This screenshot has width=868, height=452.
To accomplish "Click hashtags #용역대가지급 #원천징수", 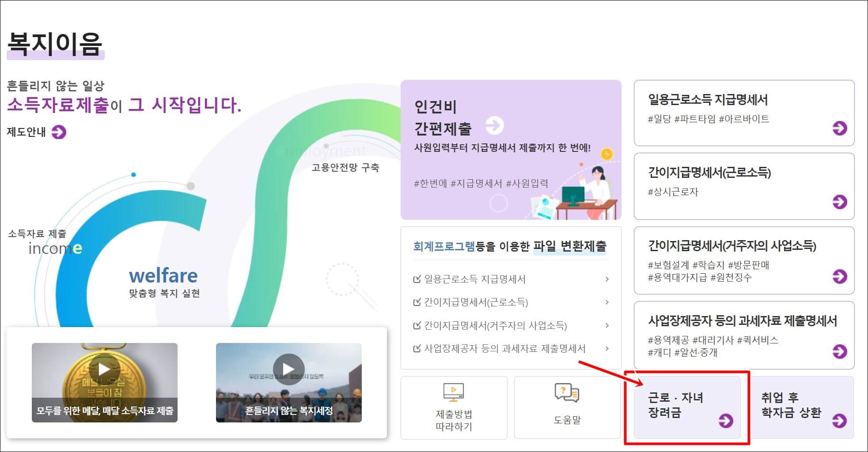I will [700, 277].
